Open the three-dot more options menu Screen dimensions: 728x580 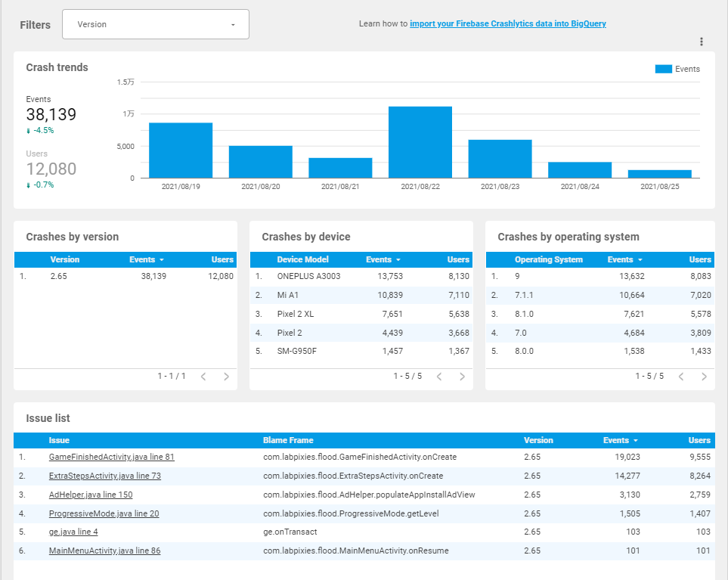pos(701,42)
